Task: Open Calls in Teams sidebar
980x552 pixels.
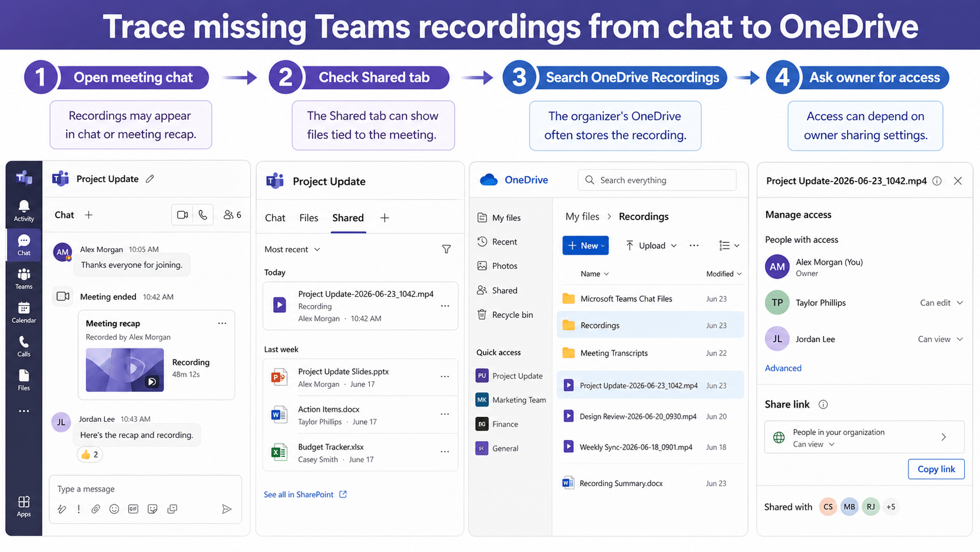Action: (24, 346)
